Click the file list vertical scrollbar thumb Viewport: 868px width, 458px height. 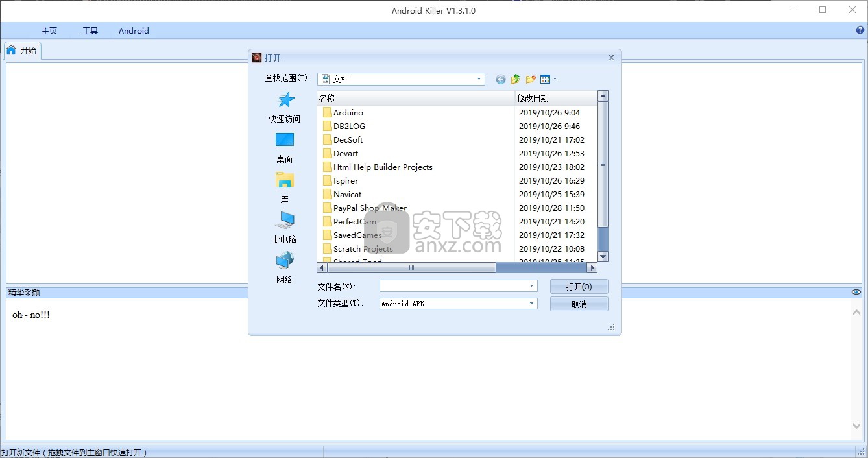pyautogui.click(x=603, y=164)
